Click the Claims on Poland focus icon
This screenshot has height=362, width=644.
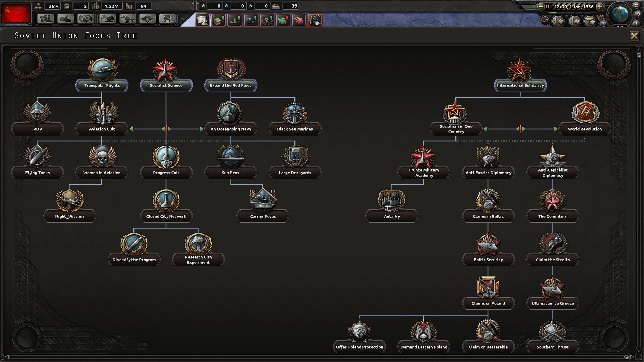tap(488, 287)
